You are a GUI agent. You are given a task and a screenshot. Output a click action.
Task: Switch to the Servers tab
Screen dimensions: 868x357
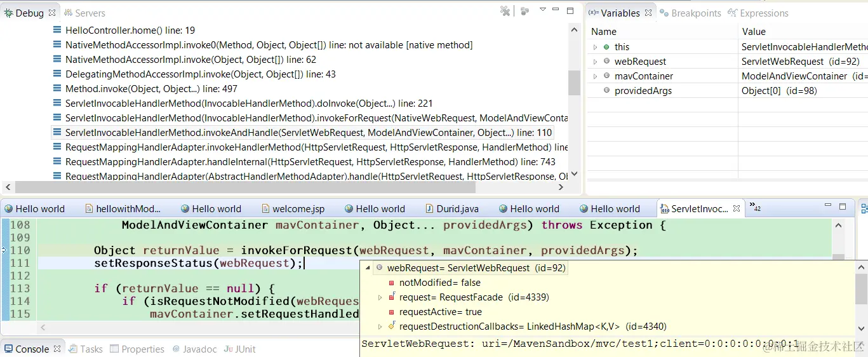tap(84, 13)
